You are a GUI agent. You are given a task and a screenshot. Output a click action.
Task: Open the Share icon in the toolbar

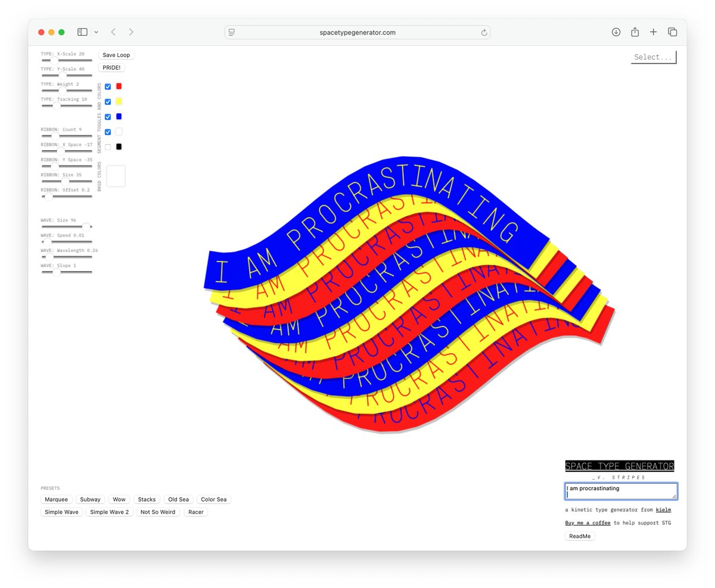click(x=635, y=32)
